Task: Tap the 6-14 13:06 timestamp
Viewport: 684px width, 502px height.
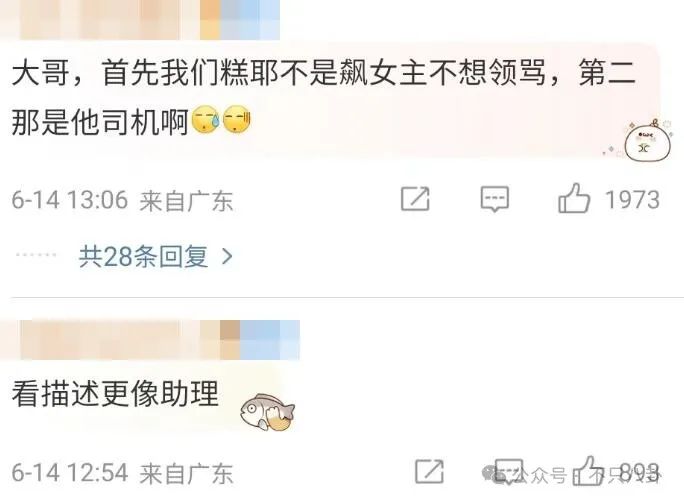Action: click(70, 200)
